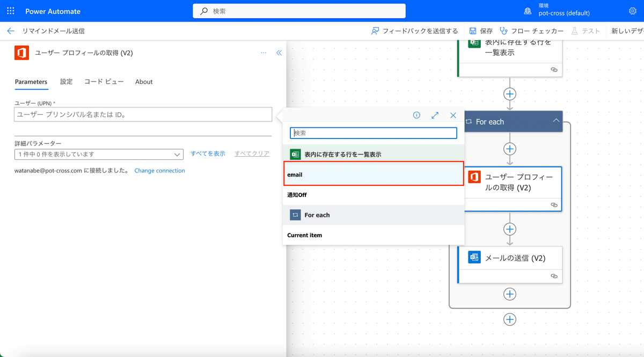Viewport: 644px width, 357px height.
Task: Add a step below the For each container
Action: (510, 319)
